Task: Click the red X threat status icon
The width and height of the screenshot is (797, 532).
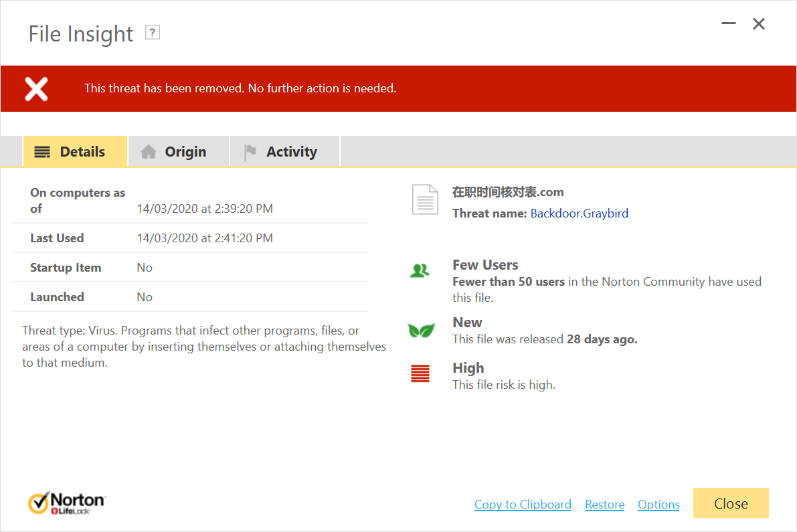Action: point(36,88)
